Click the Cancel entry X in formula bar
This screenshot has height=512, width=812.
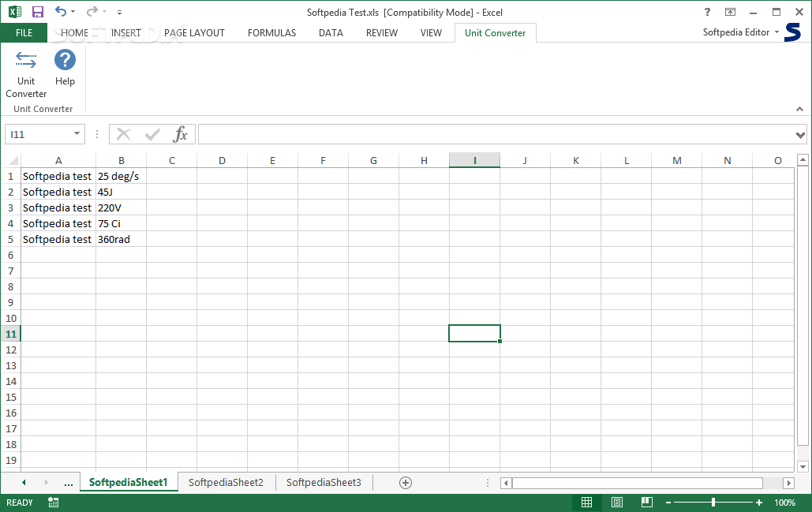pos(123,134)
